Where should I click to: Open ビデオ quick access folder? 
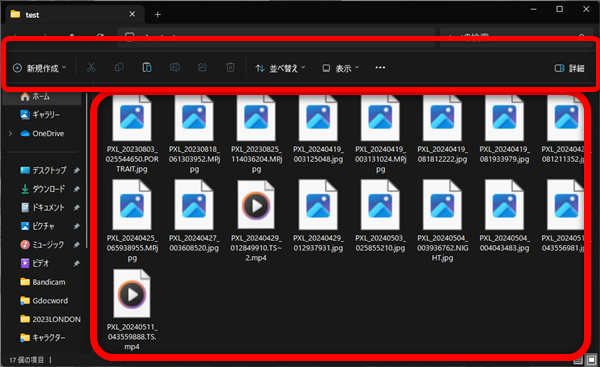click(35, 263)
